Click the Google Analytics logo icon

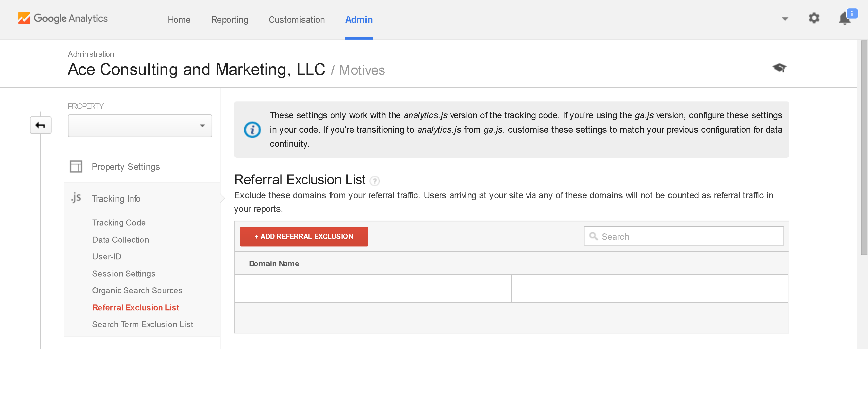coord(24,18)
